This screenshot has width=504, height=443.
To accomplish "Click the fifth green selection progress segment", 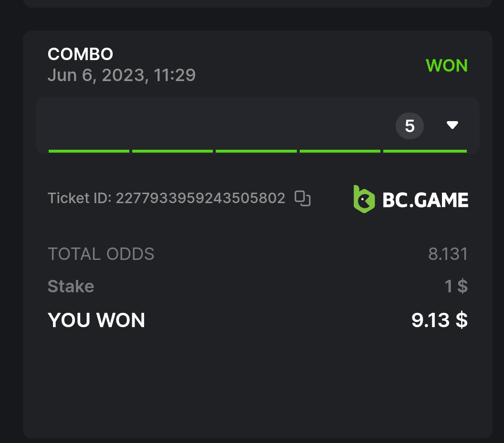I will tap(425, 151).
